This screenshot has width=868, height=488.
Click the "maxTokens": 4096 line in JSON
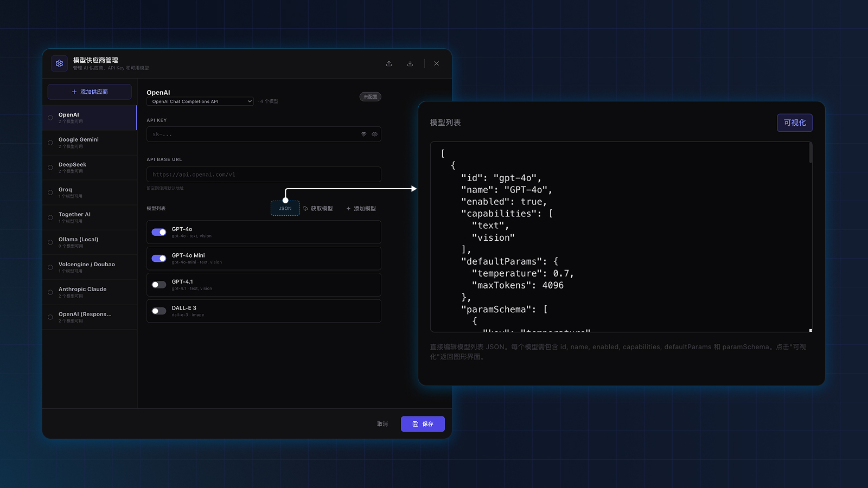tap(518, 285)
